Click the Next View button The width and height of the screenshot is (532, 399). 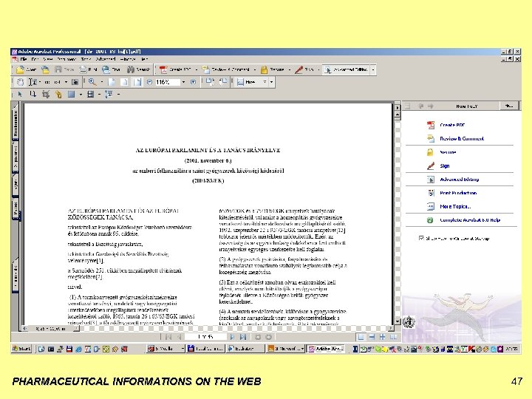point(269,337)
